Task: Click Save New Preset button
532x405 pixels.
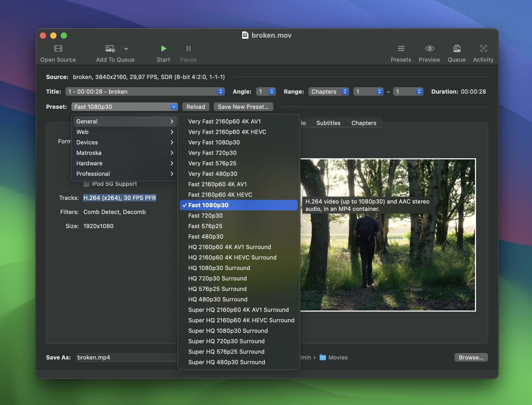Action: click(243, 107)
